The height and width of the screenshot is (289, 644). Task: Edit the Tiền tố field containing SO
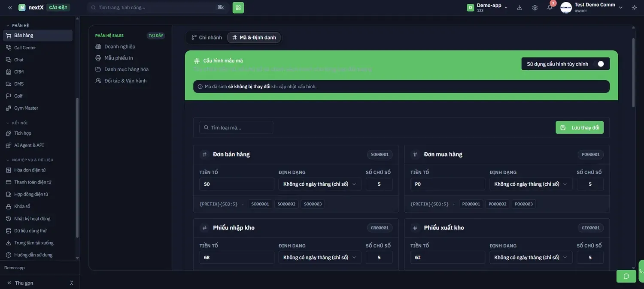pos(237,184)
